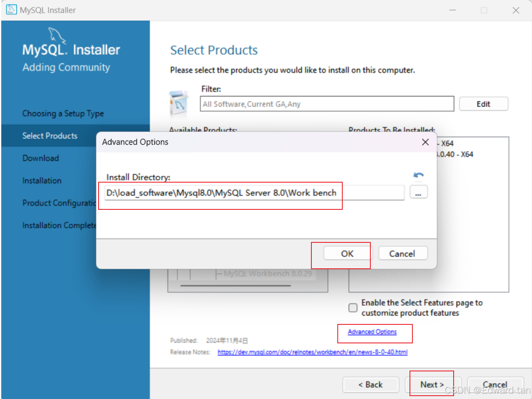The image size is (532, 399).
Task: Close the MySQL Installer window
Action: click(x=516, y=10)
